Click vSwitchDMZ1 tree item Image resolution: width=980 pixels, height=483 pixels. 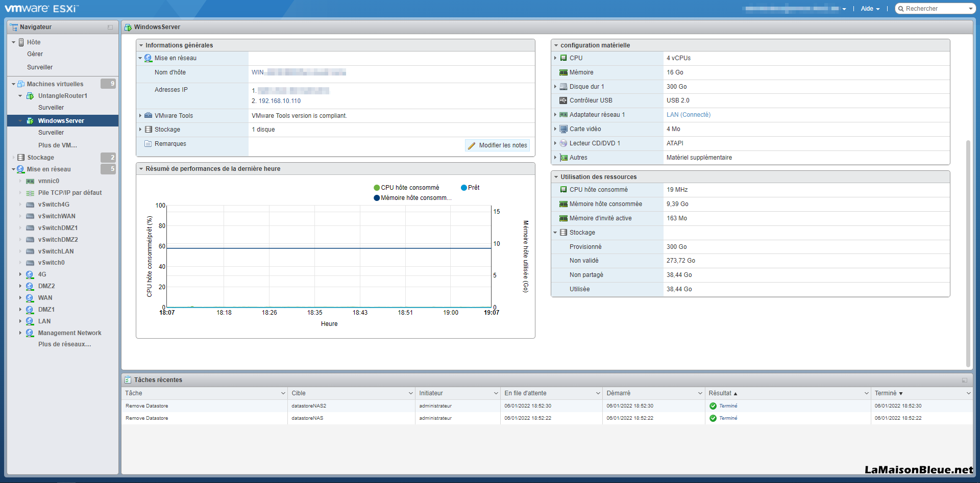click(x=58, y=228)
